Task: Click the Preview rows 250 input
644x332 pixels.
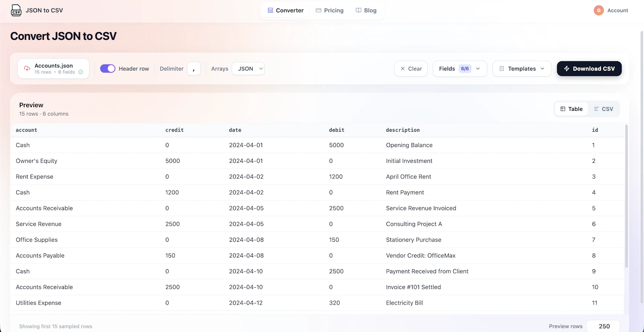Action: 603,326
